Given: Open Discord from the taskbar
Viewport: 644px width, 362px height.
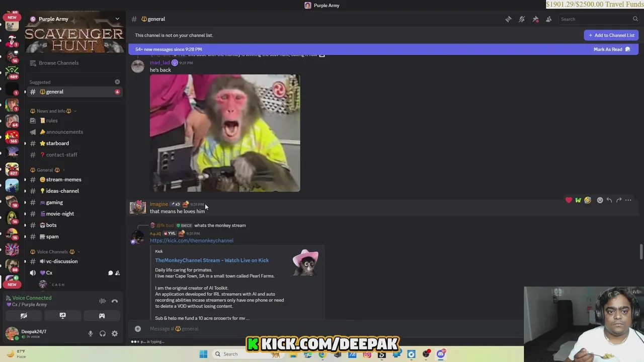Looking at the screenshot, I should point(441,354).
